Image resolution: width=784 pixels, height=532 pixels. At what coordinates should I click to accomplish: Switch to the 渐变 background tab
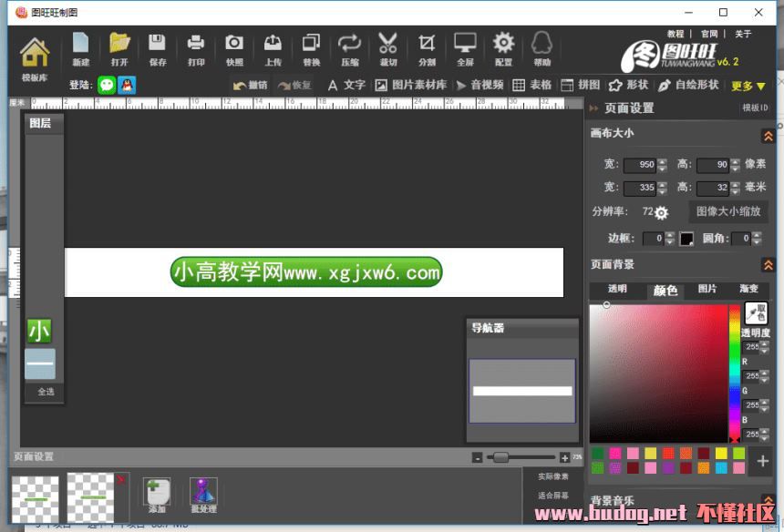pos(748,289)
